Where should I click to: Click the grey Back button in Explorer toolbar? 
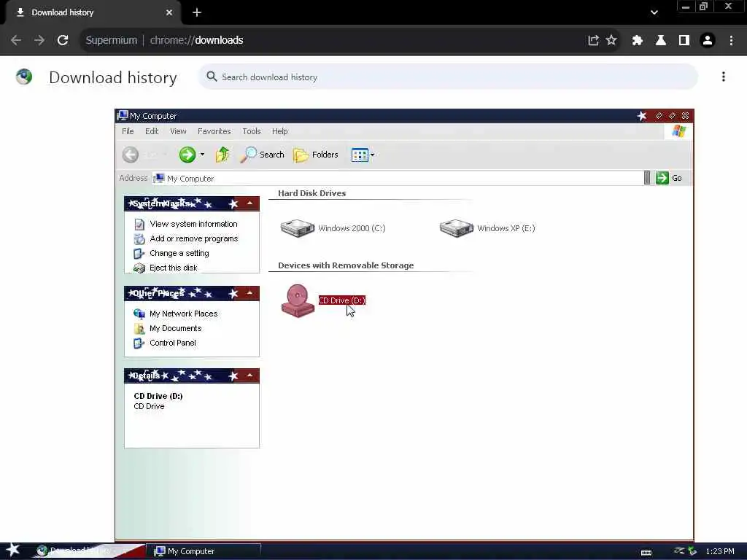(130, 155)
